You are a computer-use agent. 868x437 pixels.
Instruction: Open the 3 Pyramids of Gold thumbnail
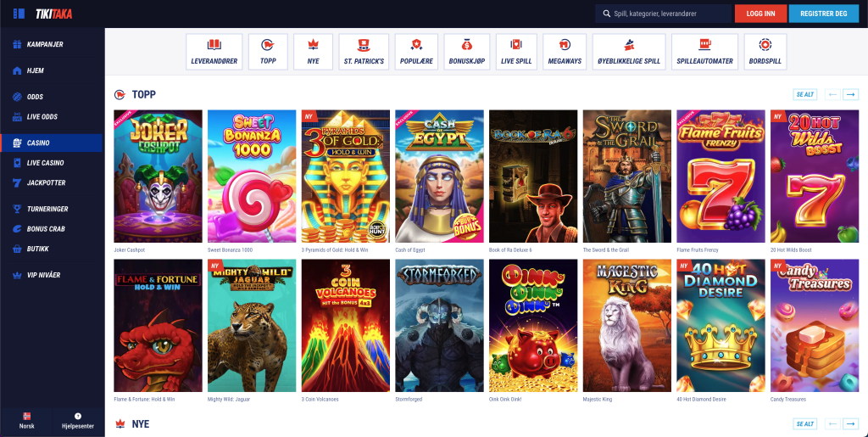[346, 176]
